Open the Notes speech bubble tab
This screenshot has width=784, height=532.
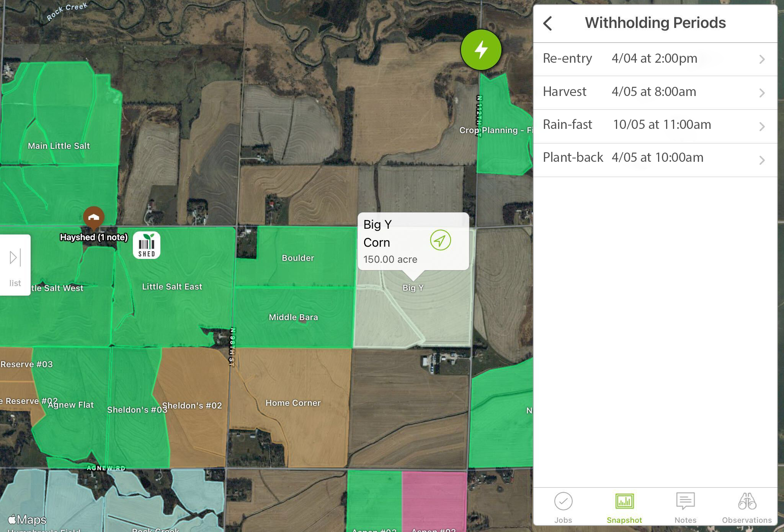(685, 508)
